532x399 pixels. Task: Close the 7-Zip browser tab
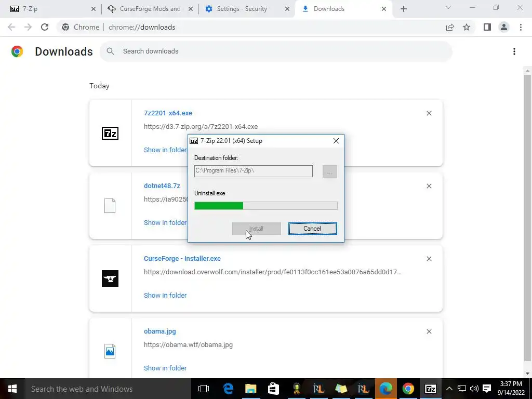click(94, 9)
